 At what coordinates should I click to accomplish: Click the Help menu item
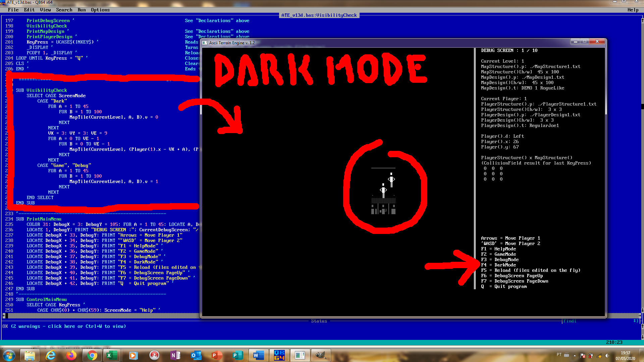[633, 10]
